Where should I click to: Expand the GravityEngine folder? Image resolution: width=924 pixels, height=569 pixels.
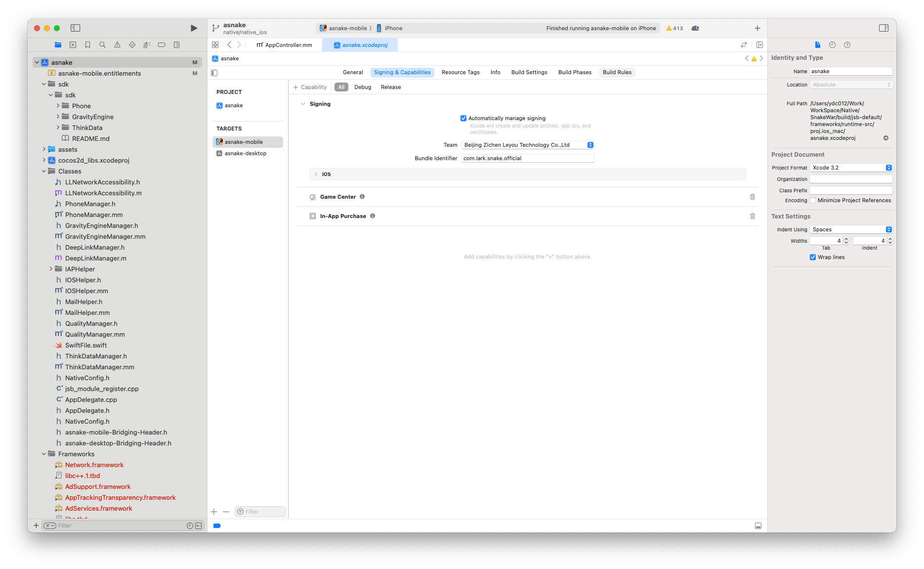coord(58,117)
